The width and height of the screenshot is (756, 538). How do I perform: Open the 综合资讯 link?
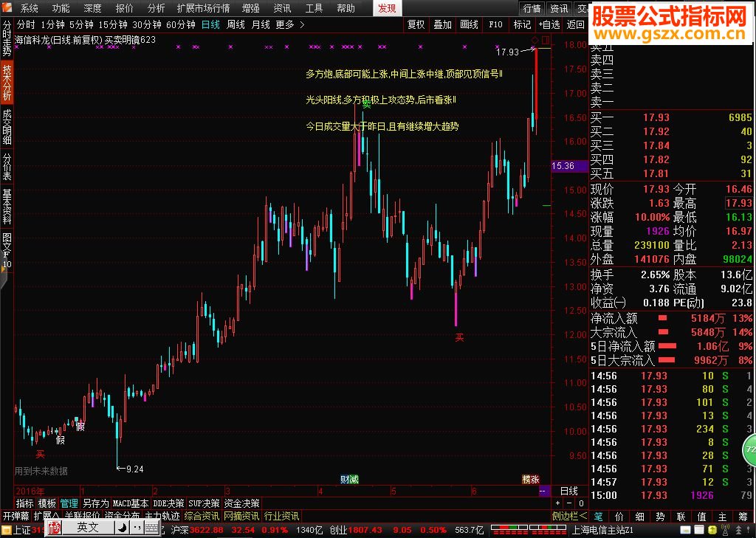pyautogui.click(x=202, y=517)
